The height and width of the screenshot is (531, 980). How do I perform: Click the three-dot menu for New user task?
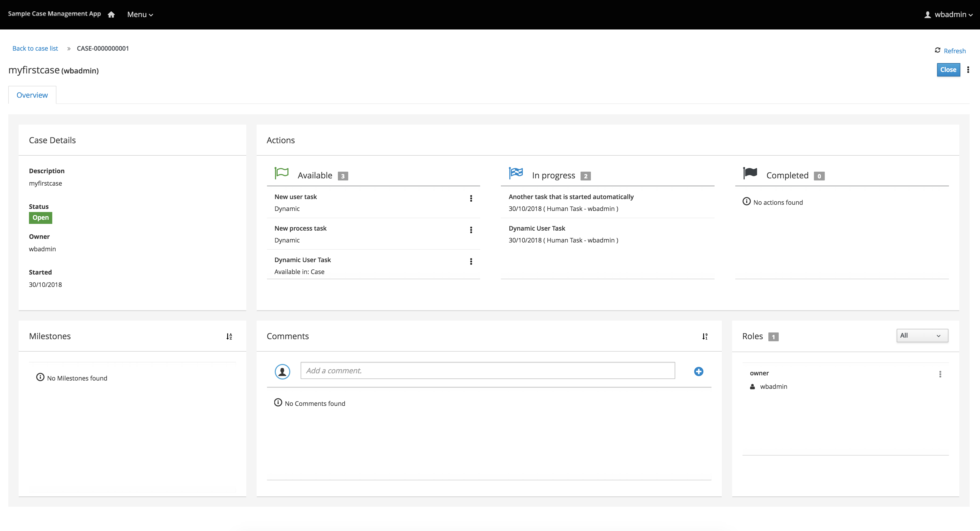click(x=471, y=198)
